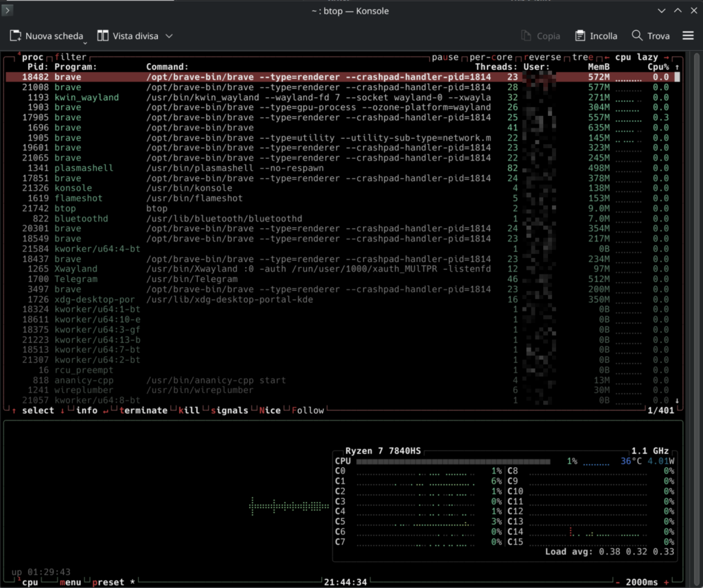The width and height of the screenshot is (703, 588).
Task: Expand the Vista divisa dropdown arrow
Action: (169, 36)
